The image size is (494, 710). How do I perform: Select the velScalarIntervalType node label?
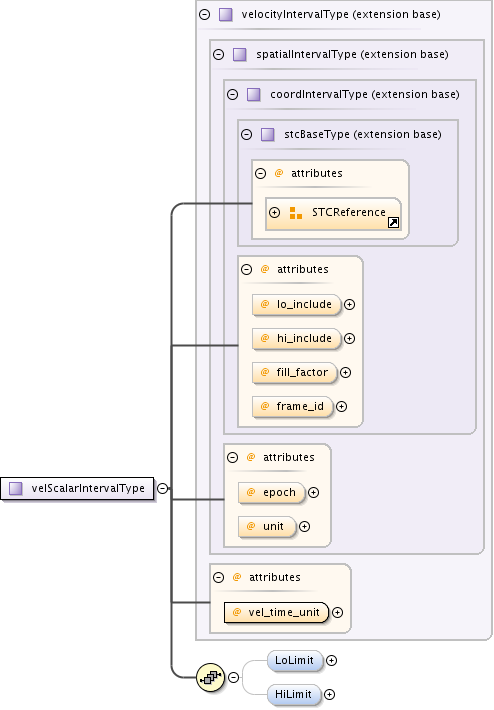[x=88, y=489]
